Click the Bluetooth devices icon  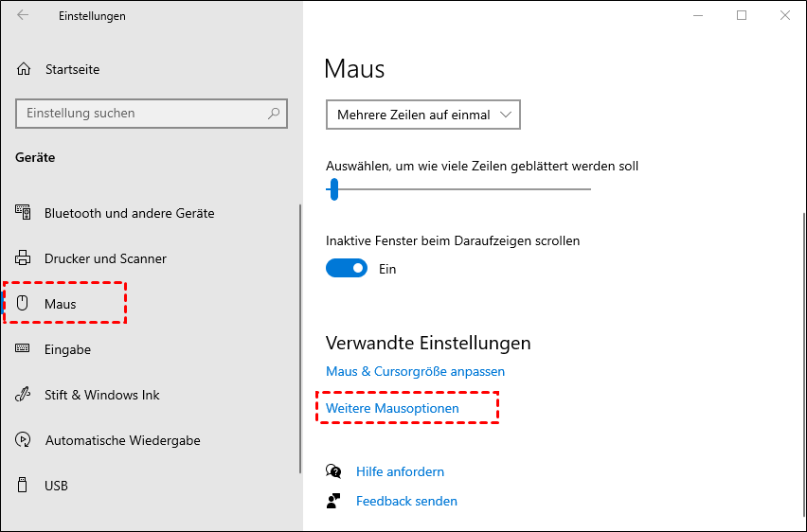(x=24, y=213)
